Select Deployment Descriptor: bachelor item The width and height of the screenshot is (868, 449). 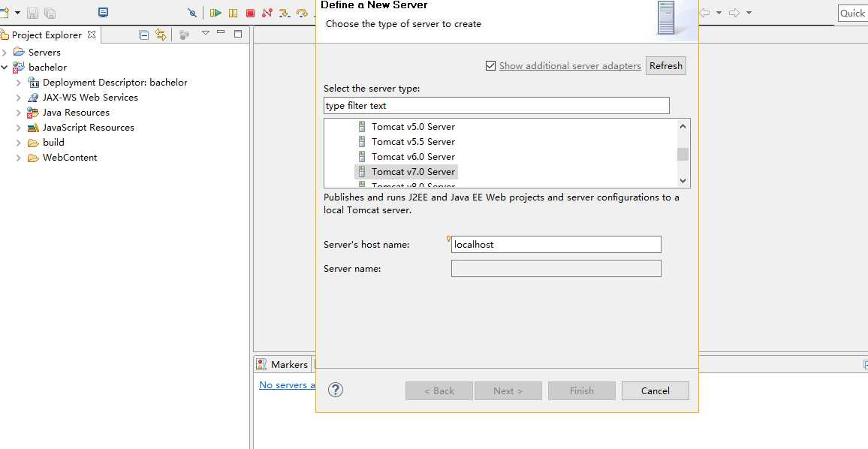click(115, 83)
